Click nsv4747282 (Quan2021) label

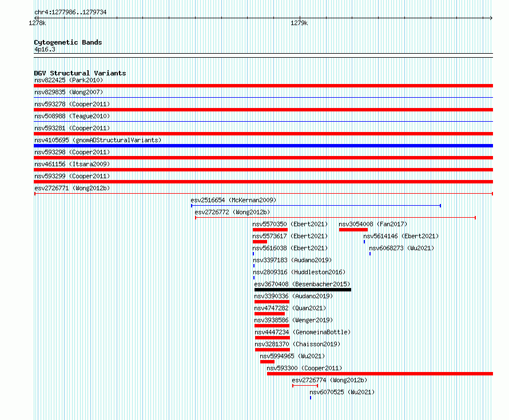click(290, 308)
